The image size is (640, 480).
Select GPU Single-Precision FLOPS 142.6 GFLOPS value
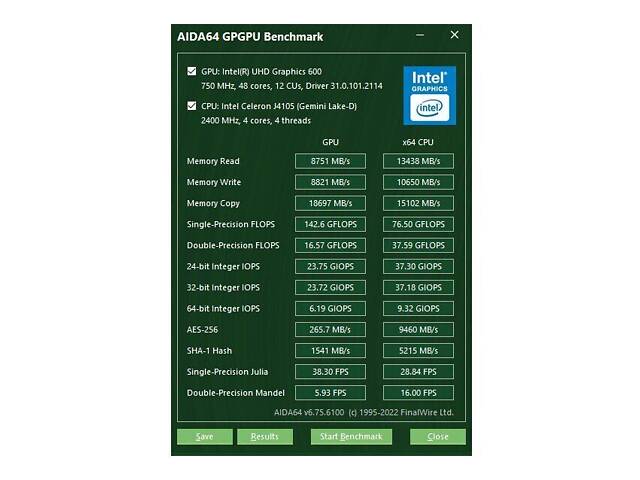coord(330,224)
